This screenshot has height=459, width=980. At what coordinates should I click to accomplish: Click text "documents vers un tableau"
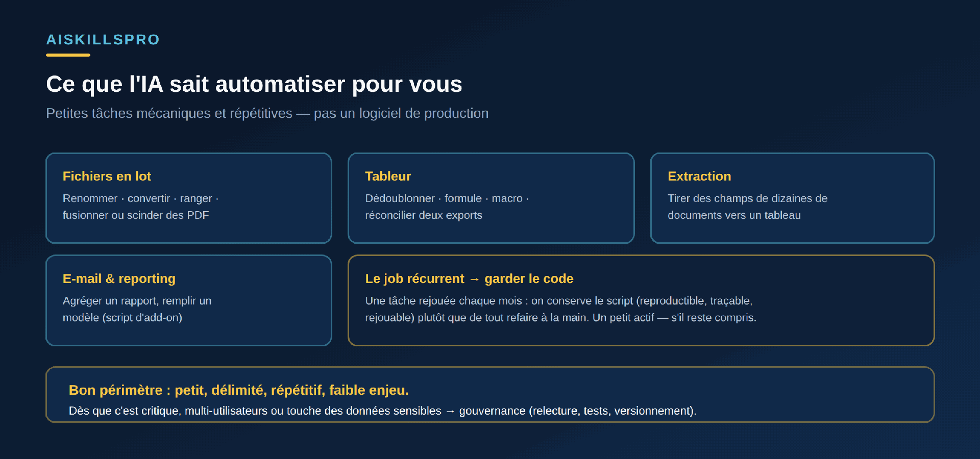(x=734, y=215)
